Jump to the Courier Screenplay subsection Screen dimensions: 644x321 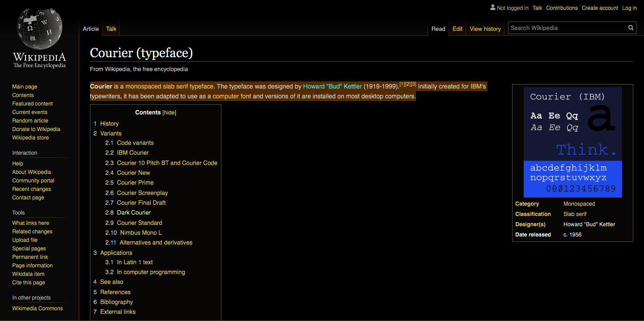(143, 193)
